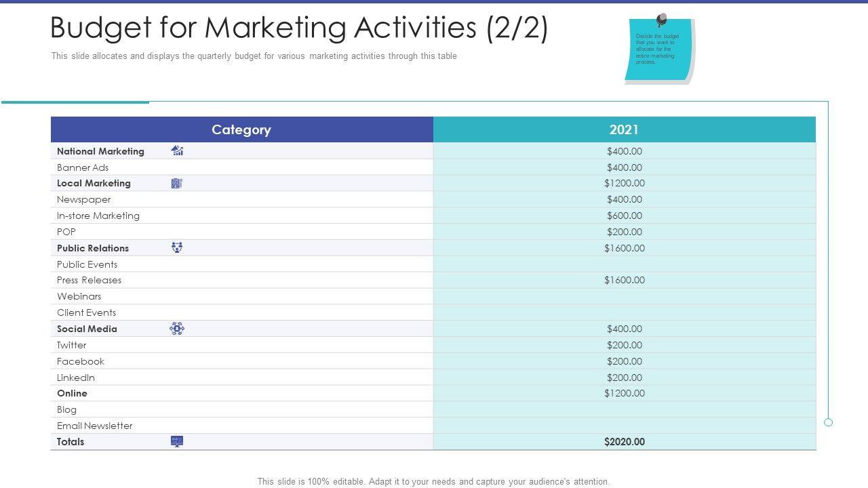Image resolution: width=868 pixels, height=488 pixels.
Task: Select the Totals monitor icon
Action: (177, 441)
